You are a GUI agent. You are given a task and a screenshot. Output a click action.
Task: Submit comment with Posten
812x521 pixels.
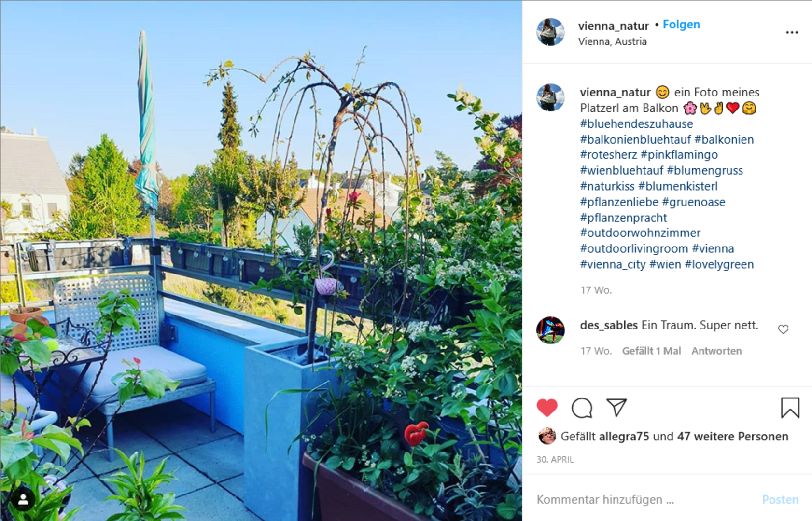tap(780, 500)
